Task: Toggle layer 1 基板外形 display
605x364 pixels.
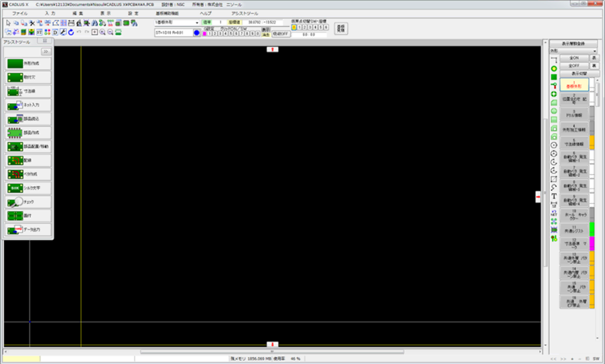Action: click(574, 85)
